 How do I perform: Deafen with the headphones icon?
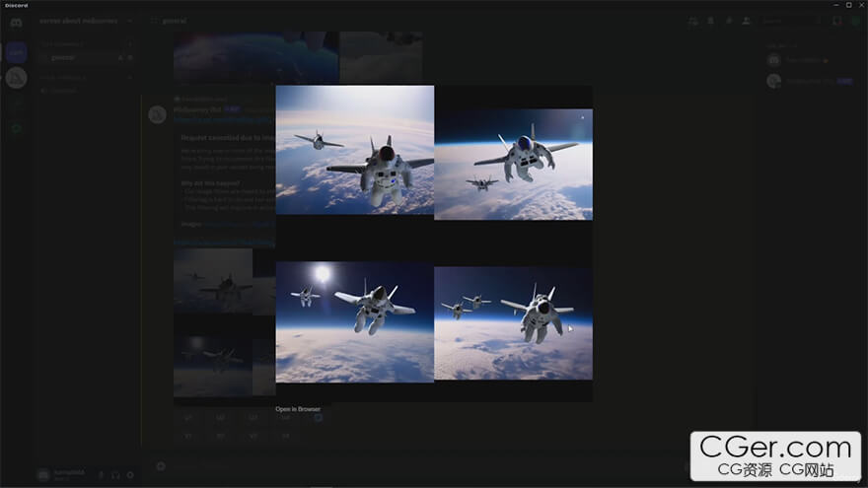[115, 475]
